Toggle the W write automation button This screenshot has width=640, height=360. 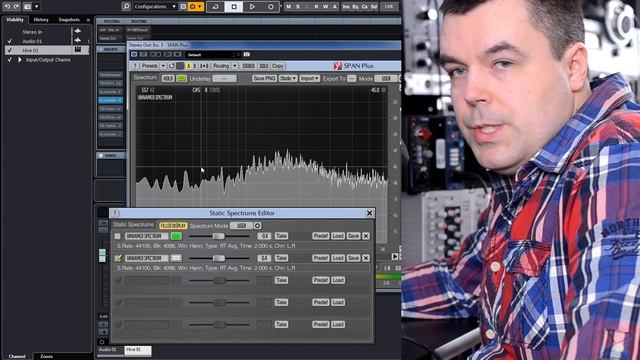coord(325,7)
